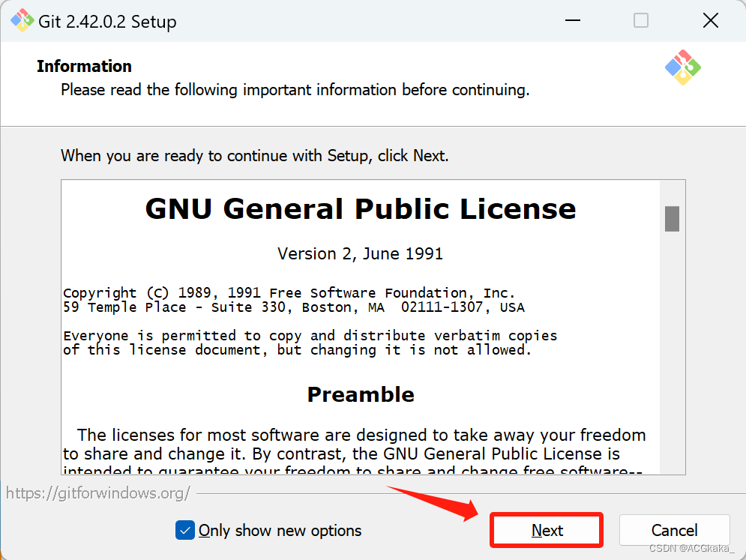Click the "Please read the following" text
This screenshot has width=746, height=560.
(295, 90)
